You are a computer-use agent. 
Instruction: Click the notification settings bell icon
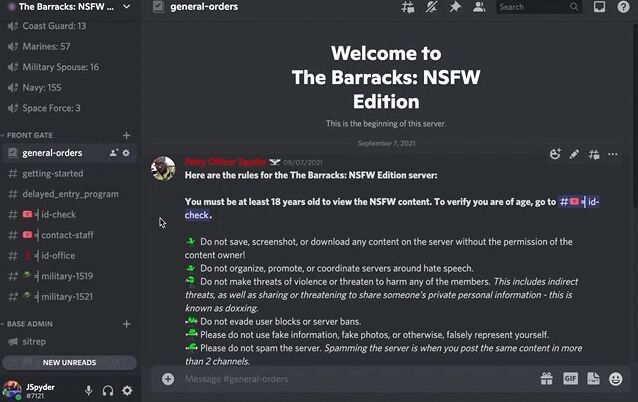click(x=431, y=7)
